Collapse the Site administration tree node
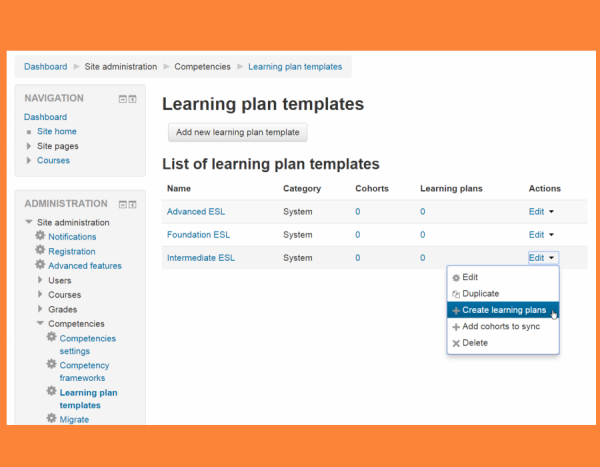The image size is (600, 467). tap(28, 222)
